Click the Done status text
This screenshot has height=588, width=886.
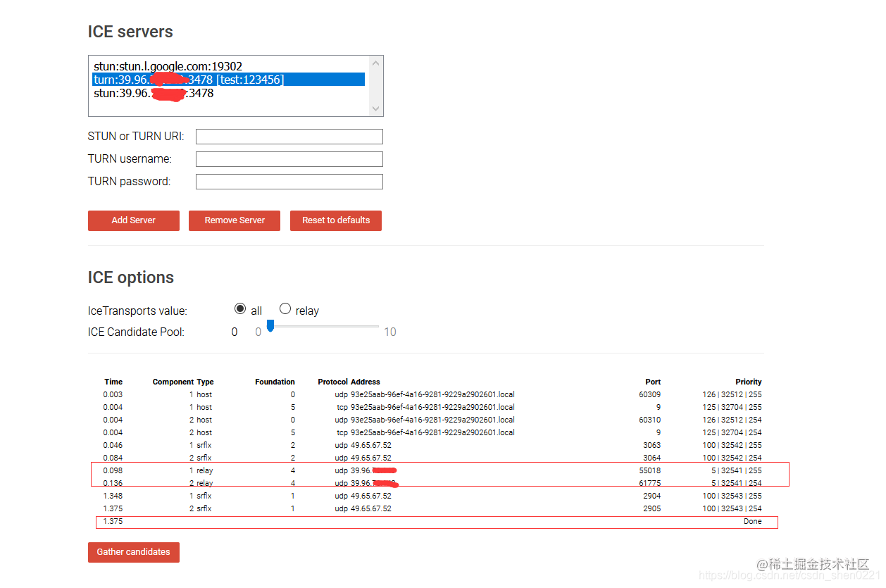click(x=753, y=521)
